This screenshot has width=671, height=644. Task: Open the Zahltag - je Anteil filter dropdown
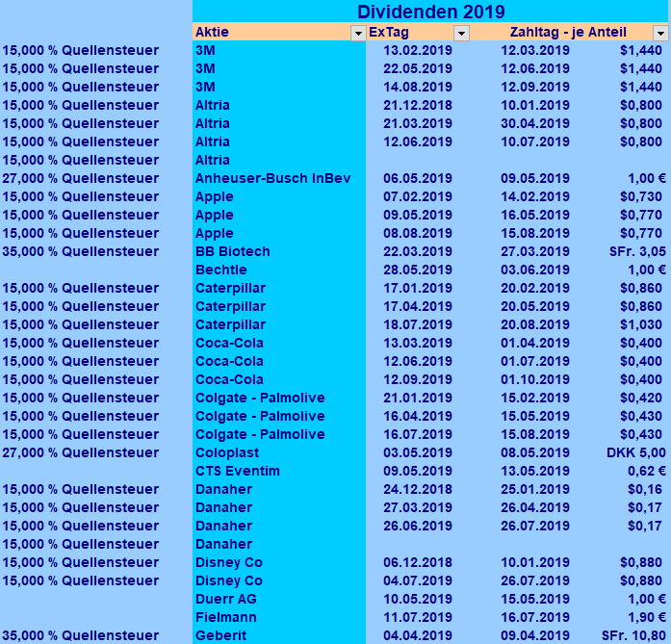(660, 33)
